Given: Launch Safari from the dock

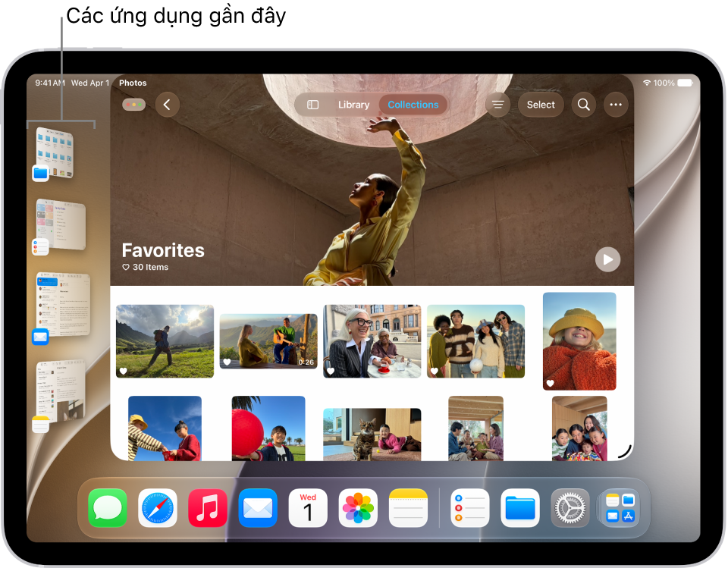Looking at the screenshot, I should pyautogui.click(x=158, y=508).
